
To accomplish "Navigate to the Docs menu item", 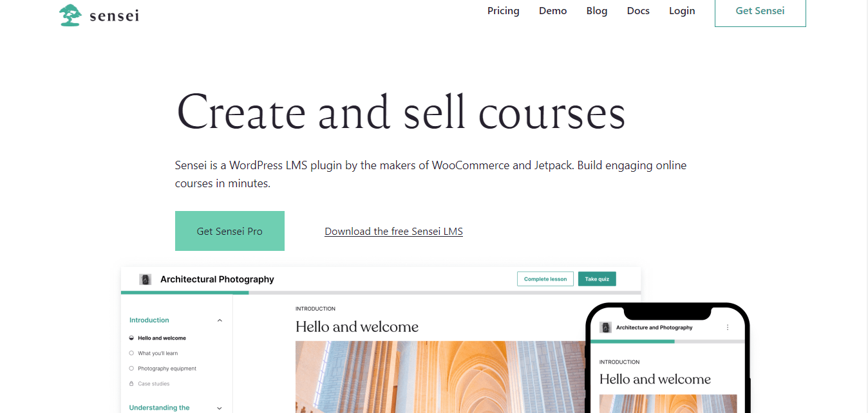I will (637, 10).
